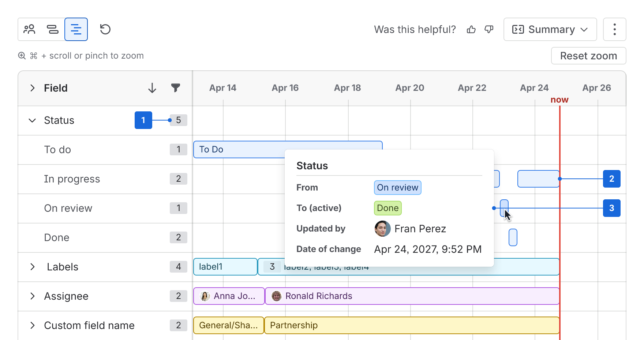Click the Partnership bar

point(412,325)
